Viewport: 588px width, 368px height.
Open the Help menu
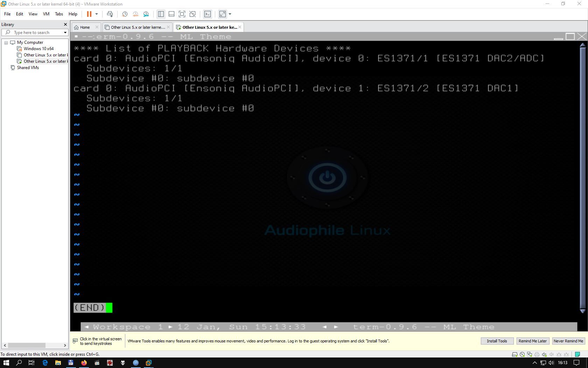(73, 14)
